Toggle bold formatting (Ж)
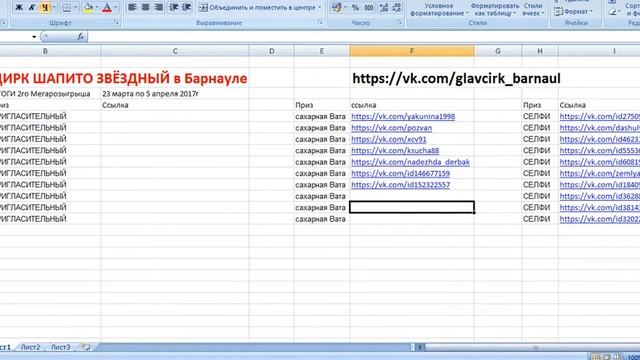This screenshot has height=360, width=640. tap(19, 7)
